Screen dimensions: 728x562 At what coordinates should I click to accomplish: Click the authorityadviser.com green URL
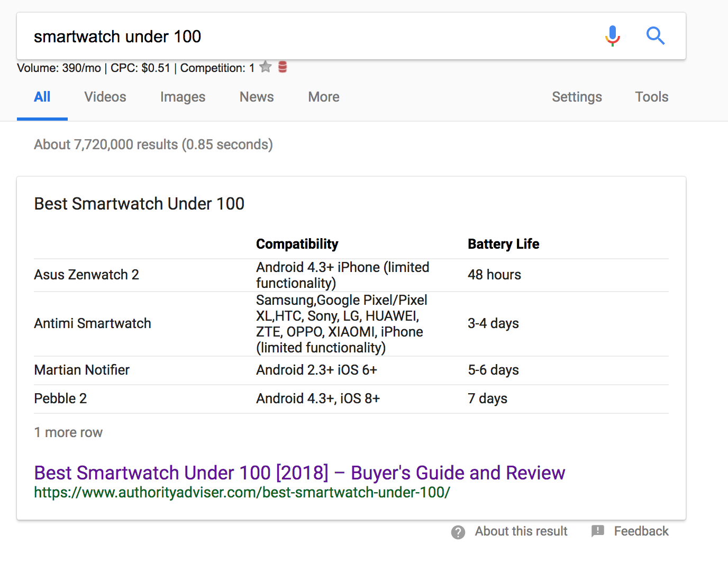point(242,493)
